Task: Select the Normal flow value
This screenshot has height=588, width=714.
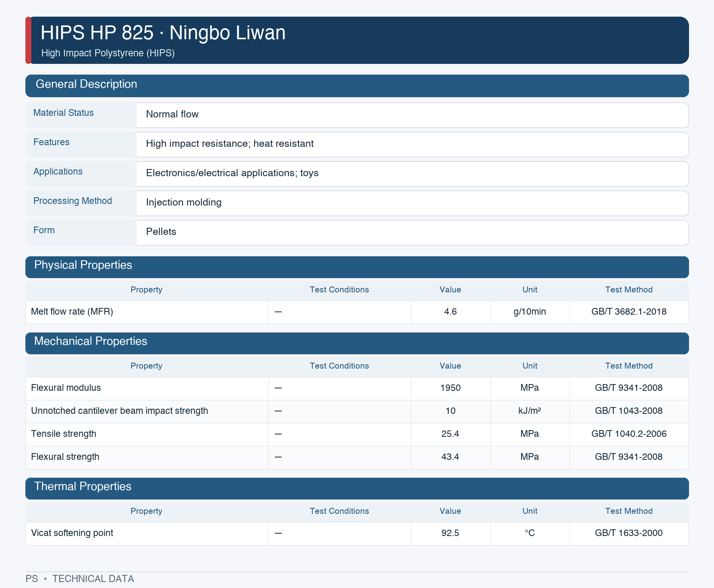Action: pyautogui.click(x=172, y=114)
